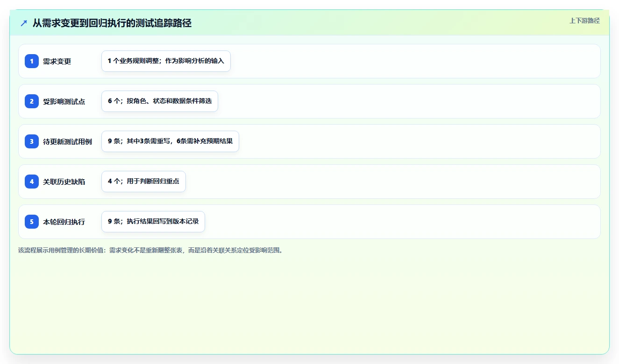Click the 需求变更 step label
This screenshot has width=619, height=364.
coord(57,61)
